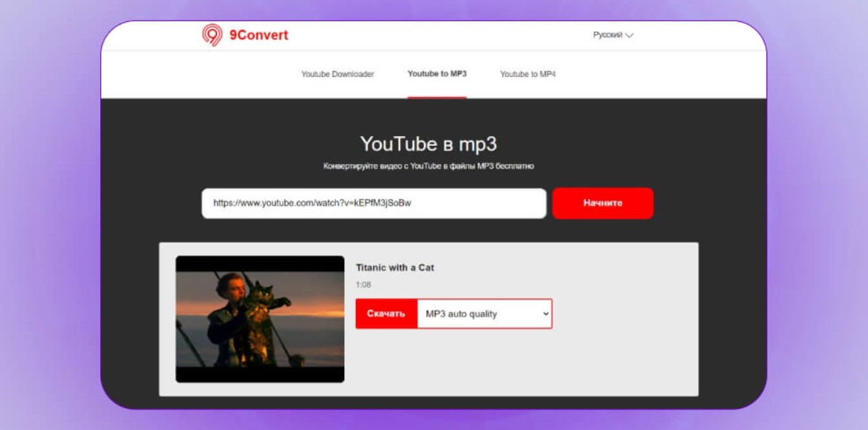Click the 1:08 video duration label
The width and height of the screenshot is (868, 430).
[363, 285]
